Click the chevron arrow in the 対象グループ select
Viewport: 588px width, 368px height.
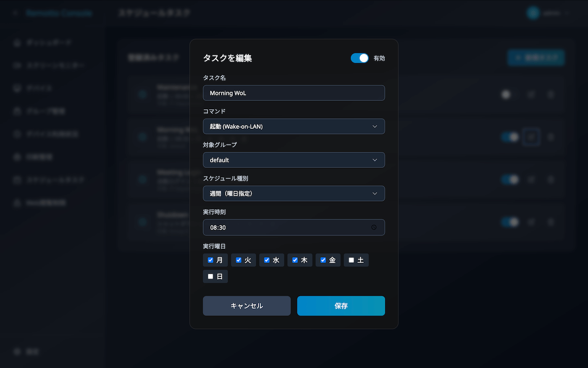375,160
